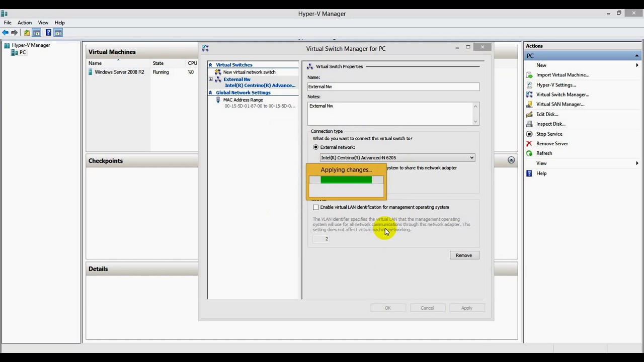The image size is (644, 362).
Task: Click the Forward arrow toolbar icon
Action: [x=14, y=33]
